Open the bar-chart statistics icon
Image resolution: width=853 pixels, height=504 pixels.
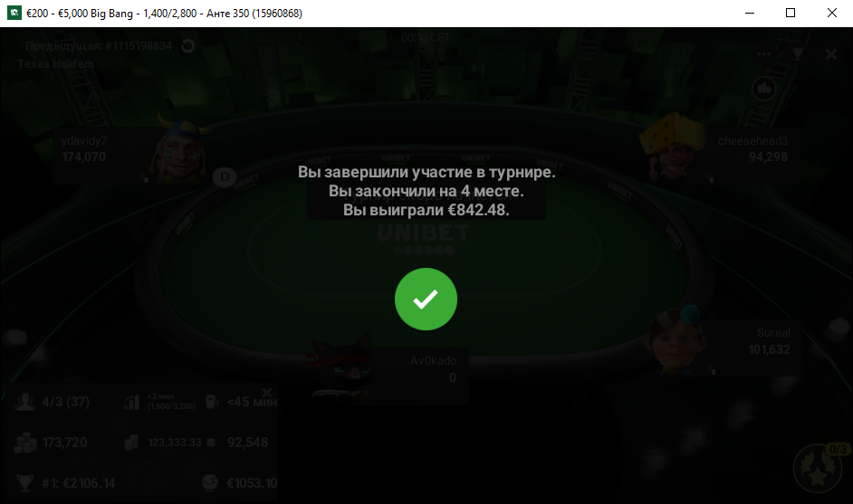763,88
